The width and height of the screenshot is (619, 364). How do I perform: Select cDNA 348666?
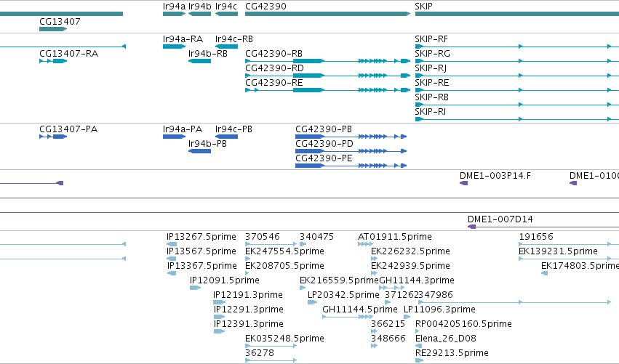(x=375, y=346)
